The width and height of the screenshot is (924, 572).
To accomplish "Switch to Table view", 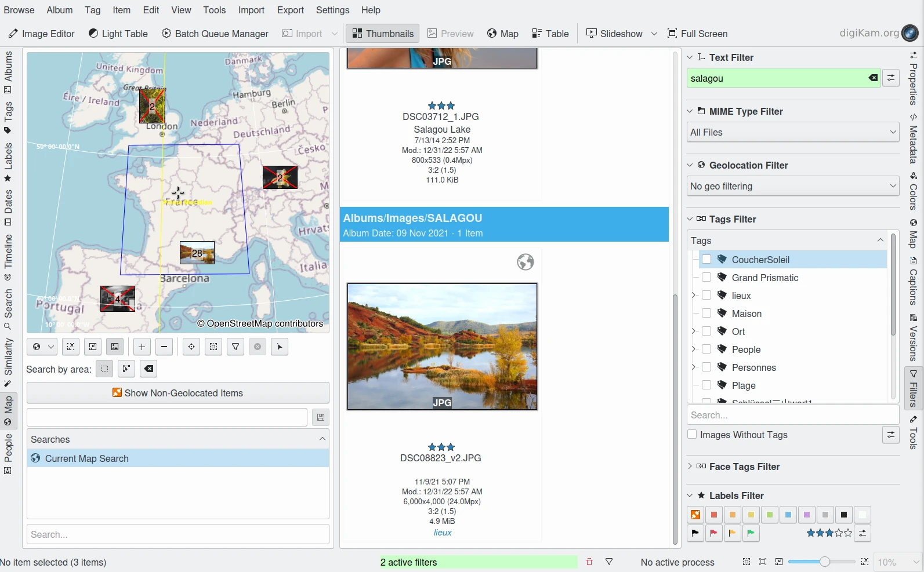I will coord(550,34).
